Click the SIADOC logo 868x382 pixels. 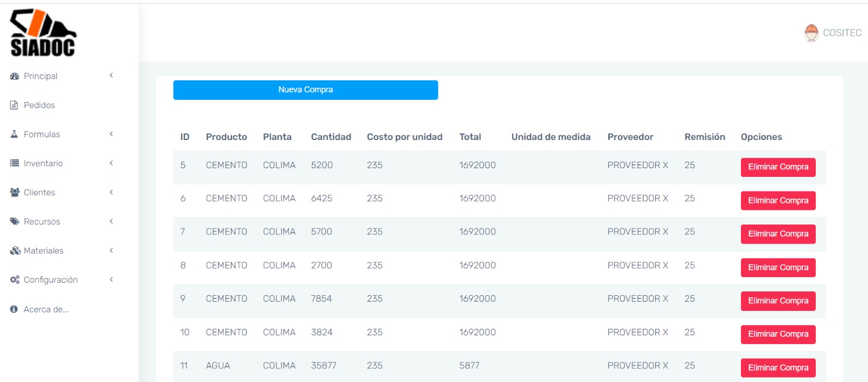pyautogui.click(x=43, y=33)
